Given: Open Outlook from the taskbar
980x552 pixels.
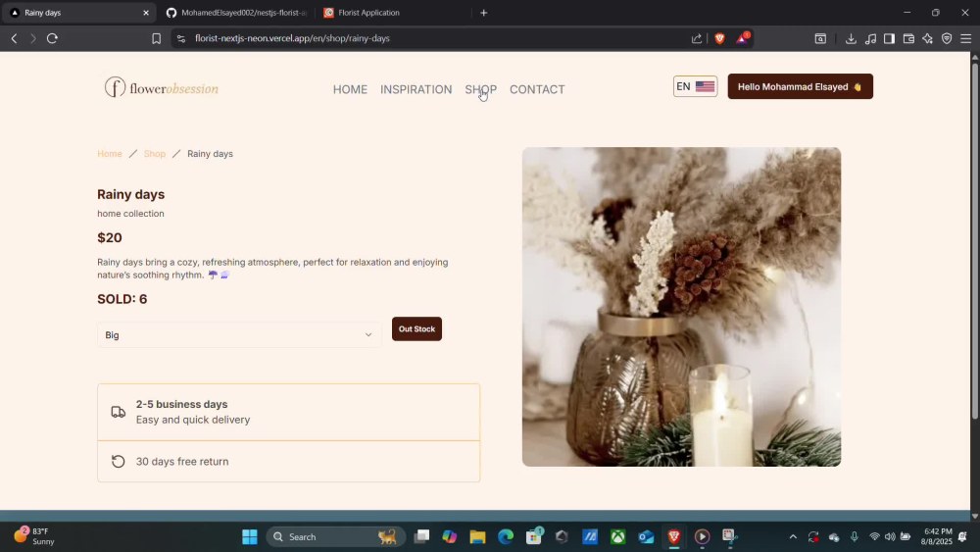Looking at the screenshot, I should tap(646, 536).
